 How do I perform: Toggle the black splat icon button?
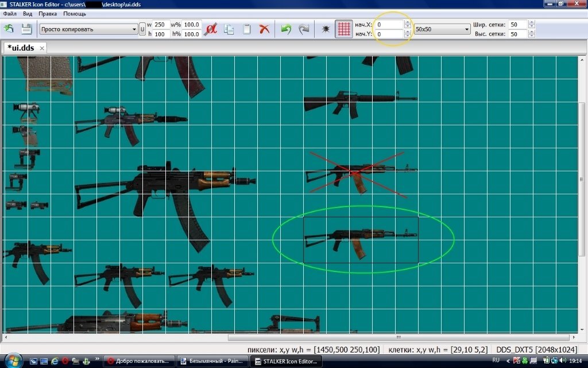[x=326, y=29]
